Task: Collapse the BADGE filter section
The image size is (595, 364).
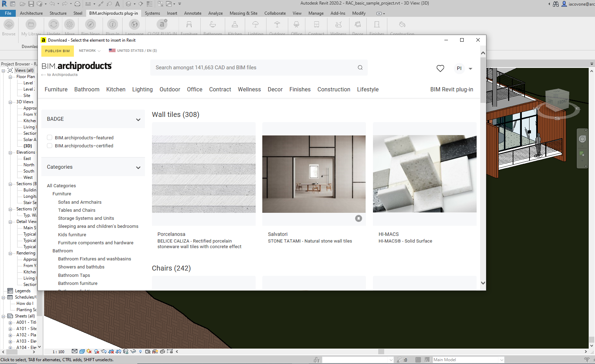Action: (x=138, y=119)
